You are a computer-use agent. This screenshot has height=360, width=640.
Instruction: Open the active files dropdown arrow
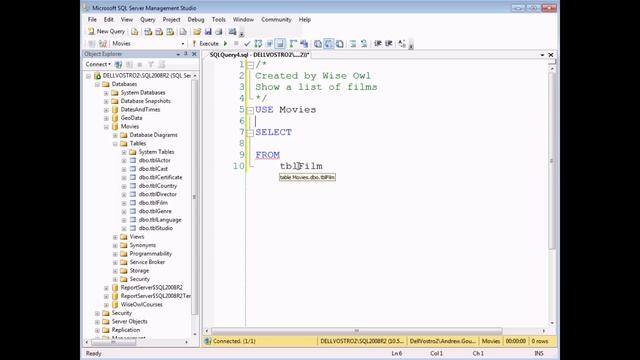coord(542,55)
